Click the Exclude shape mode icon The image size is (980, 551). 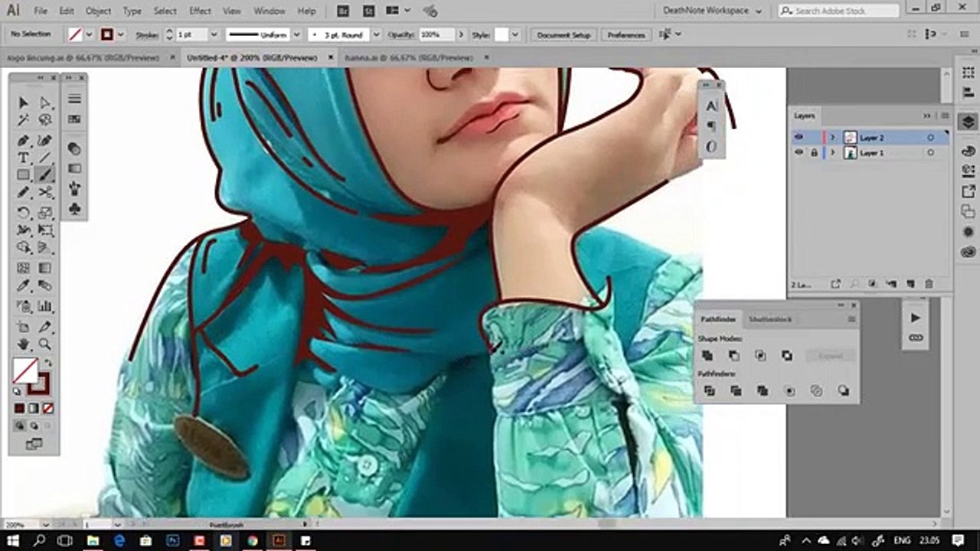point(787,356)
